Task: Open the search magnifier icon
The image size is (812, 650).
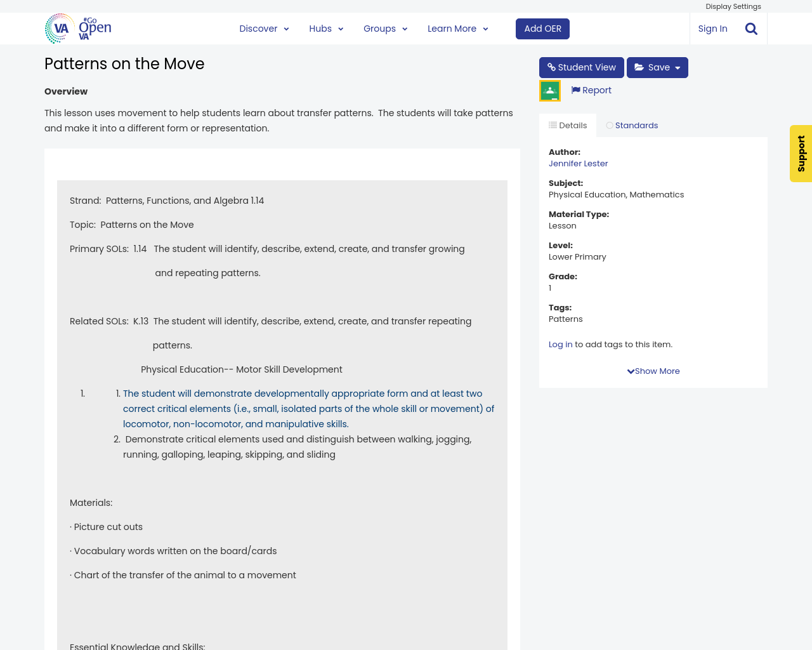Action: click(751, 29)
